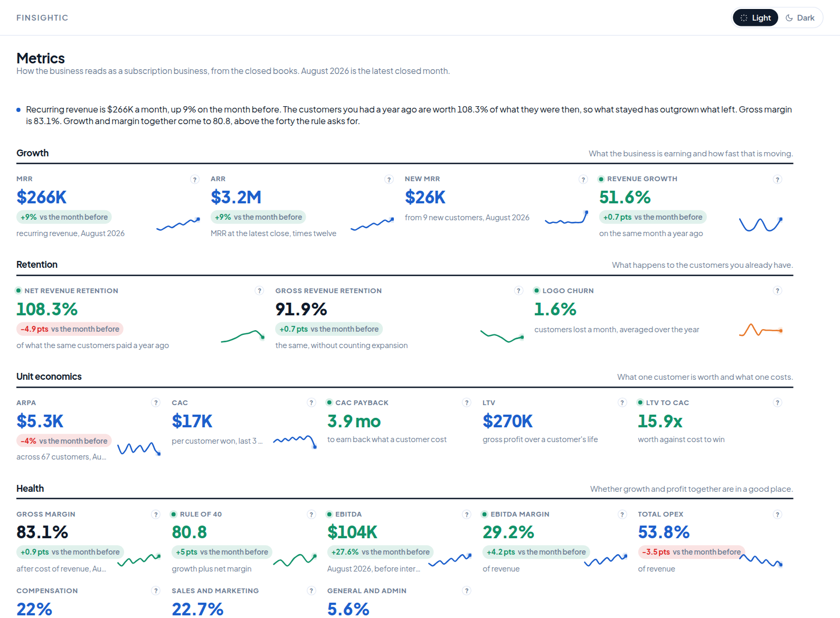Click the +27.6% EBITDA change badge
The height and width of the screenshot is (618, 840).
coord(380,552)
